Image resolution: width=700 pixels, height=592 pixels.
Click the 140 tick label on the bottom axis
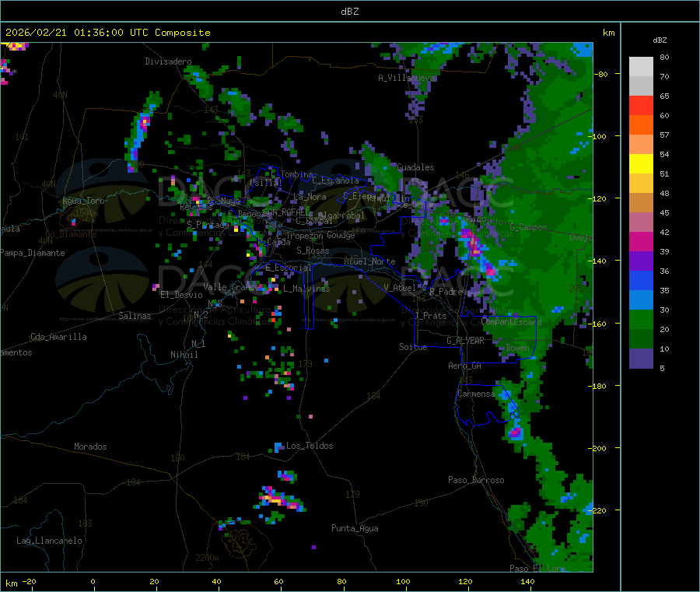pyautogui.click(x=527, y=581)
